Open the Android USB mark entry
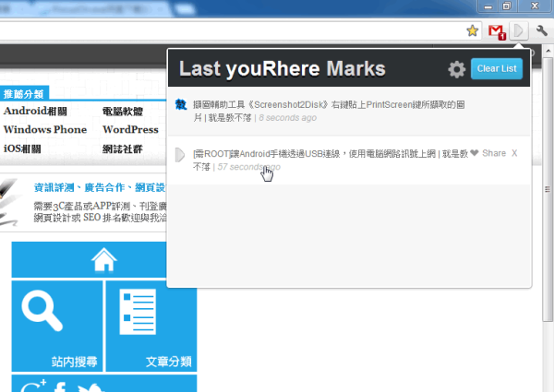 point(349,160)
